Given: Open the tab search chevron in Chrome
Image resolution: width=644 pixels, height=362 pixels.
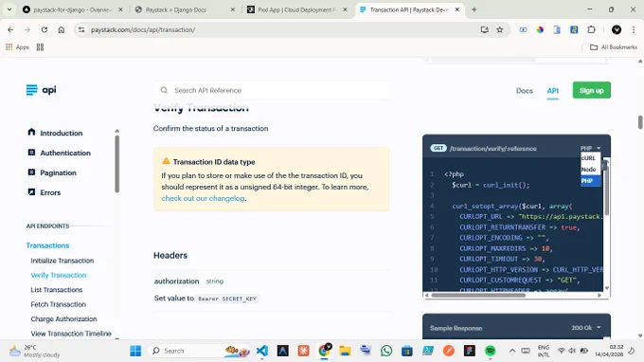Looking at the screenshot, I should (x=9, y=9).
